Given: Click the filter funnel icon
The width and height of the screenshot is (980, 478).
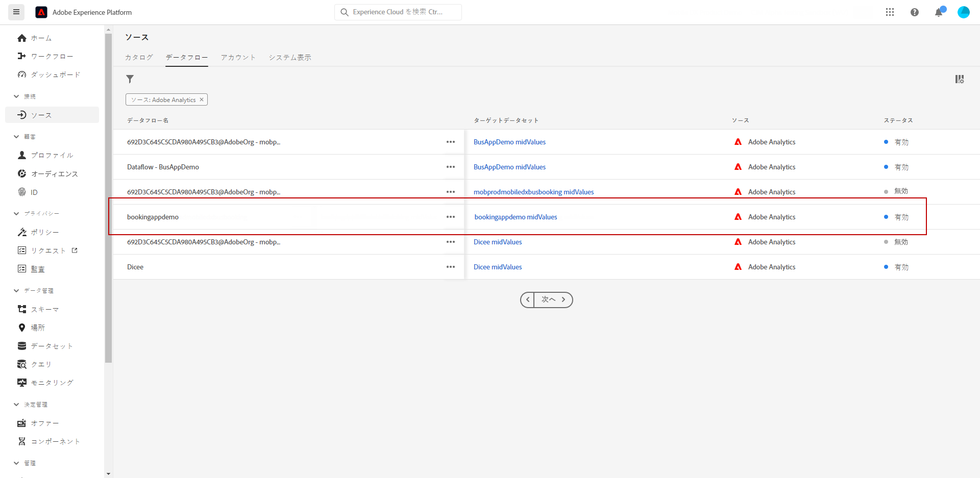Looking at the screenshot, I should tap(130, 79).
